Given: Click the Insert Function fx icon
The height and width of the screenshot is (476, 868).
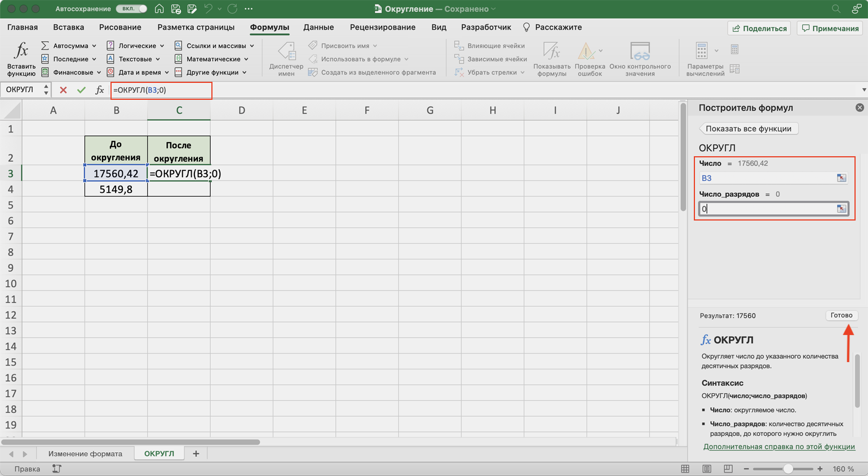Looking at the screenshot, I should [x=21, y=52].
